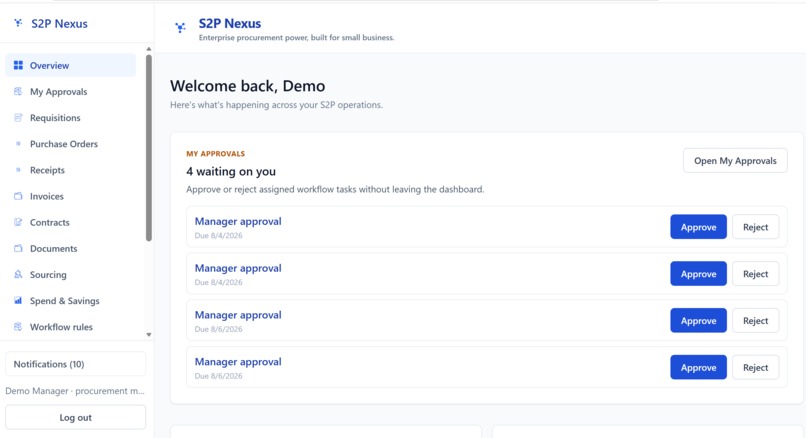This screenshot has height=438, width=806.
Task: Click the '4 waiting on you' heading
Action: pyautogui.click(x=231, y=171)
